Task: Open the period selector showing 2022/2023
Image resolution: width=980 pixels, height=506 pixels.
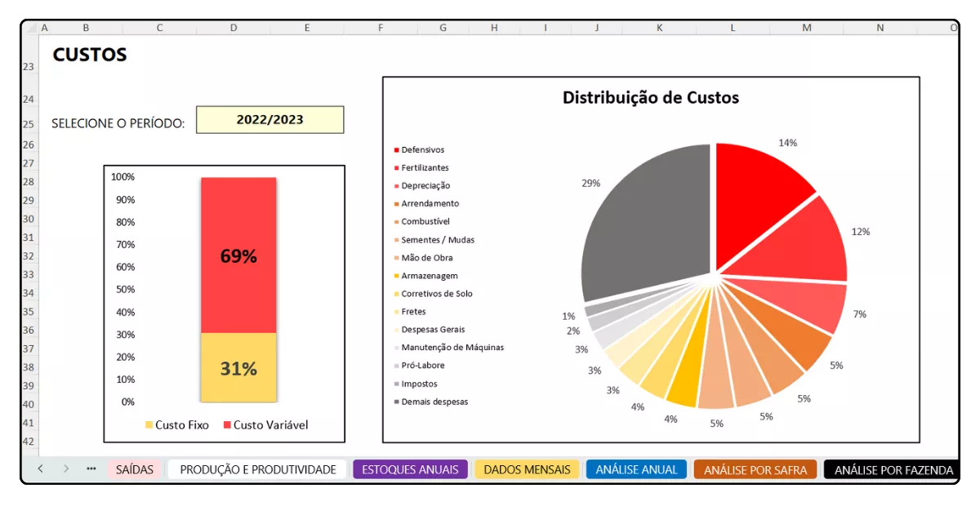Action: 269,120
